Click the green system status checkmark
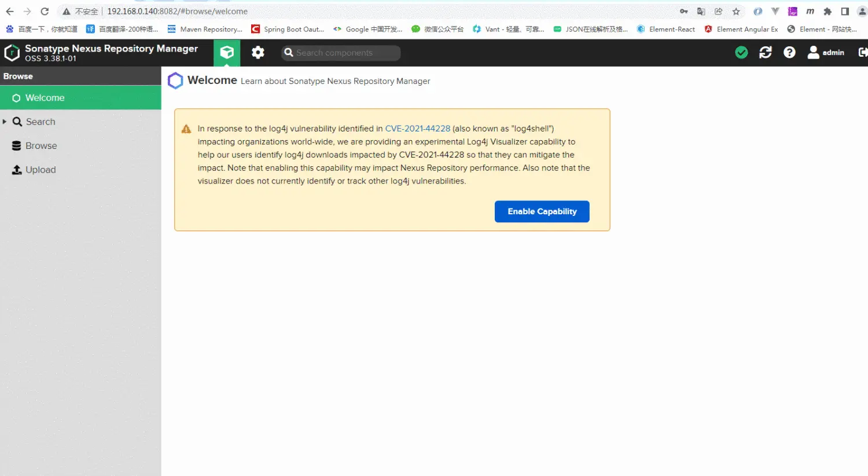The height and width of the screenshot is (476, 868). click(x=741, y=53)
